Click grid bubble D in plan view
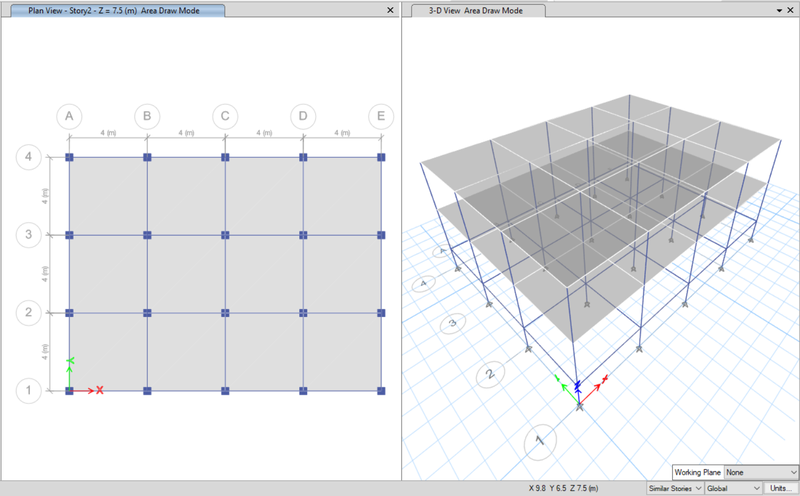 [303, 116]
